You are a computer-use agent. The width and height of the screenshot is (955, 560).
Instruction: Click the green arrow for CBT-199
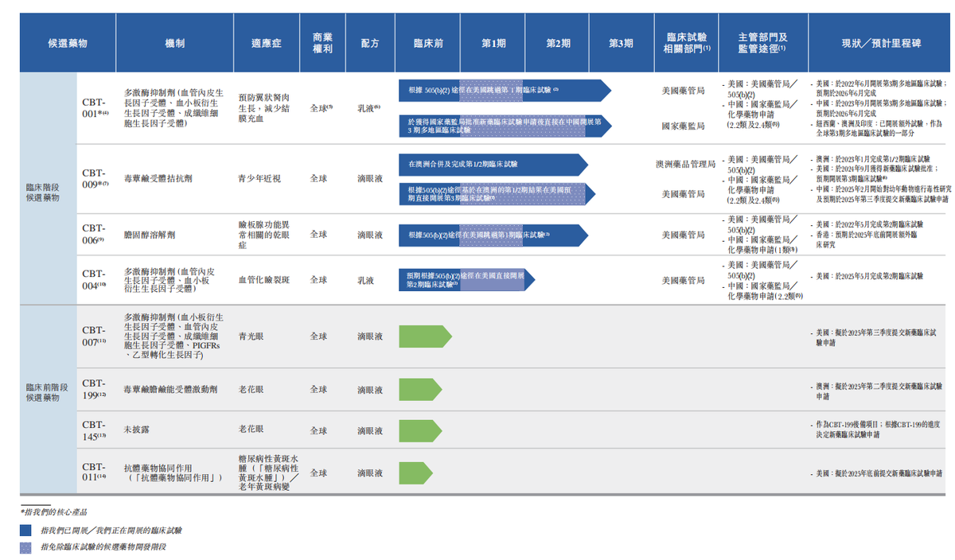point(420,389)
